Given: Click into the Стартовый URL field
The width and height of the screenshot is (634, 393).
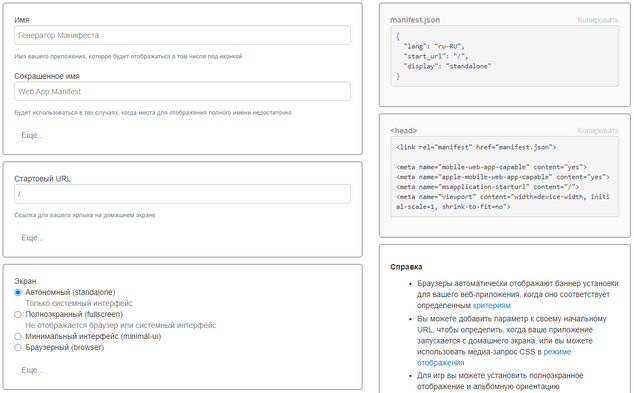Looking at the screenshot, I should tap(182, 194).
